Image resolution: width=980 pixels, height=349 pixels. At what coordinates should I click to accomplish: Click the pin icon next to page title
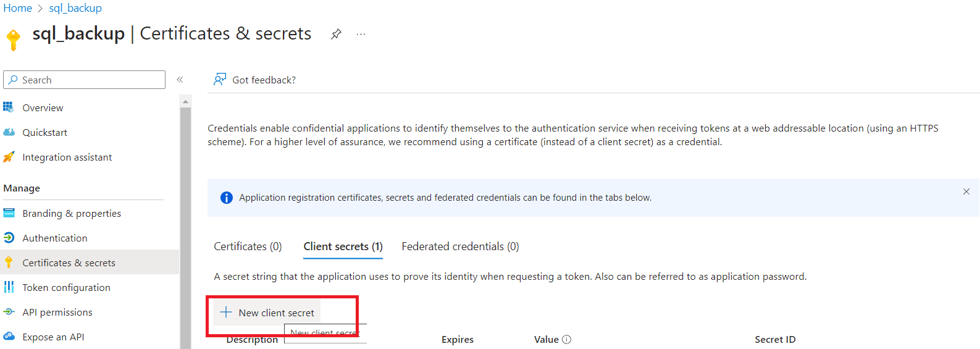pyautogui.click(x=336, y=34)
